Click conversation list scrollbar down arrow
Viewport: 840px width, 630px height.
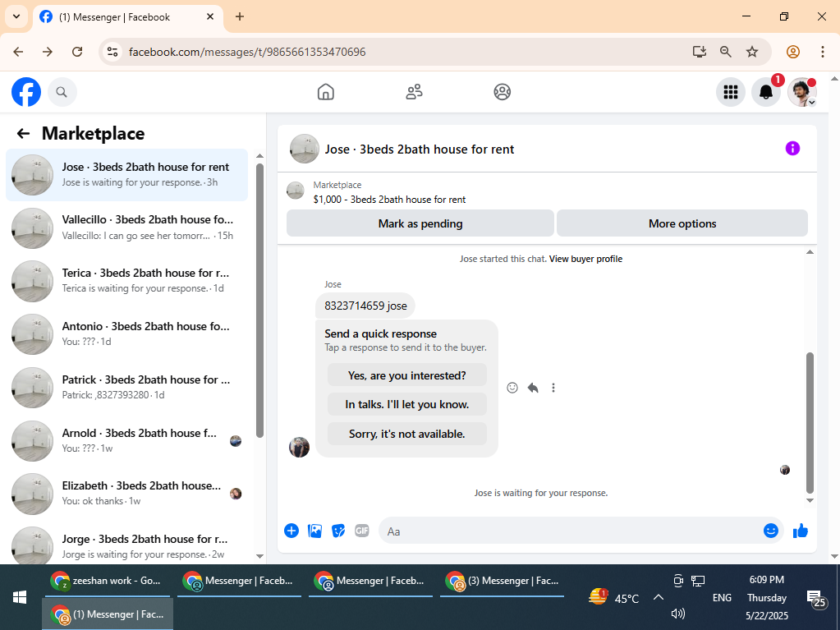click(259, 556)
